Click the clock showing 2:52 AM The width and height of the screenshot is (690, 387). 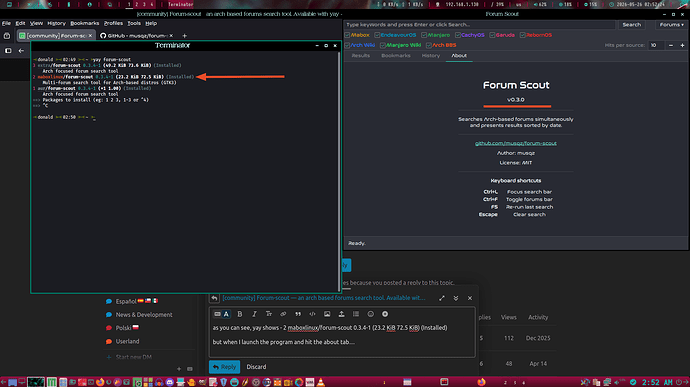pyautogui.click(x=657, y=382)
